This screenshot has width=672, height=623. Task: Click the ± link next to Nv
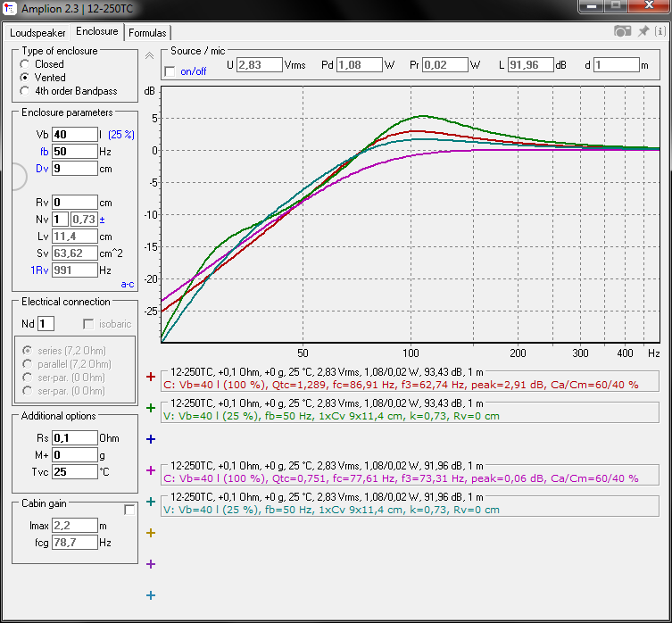(x=102, y=220)
